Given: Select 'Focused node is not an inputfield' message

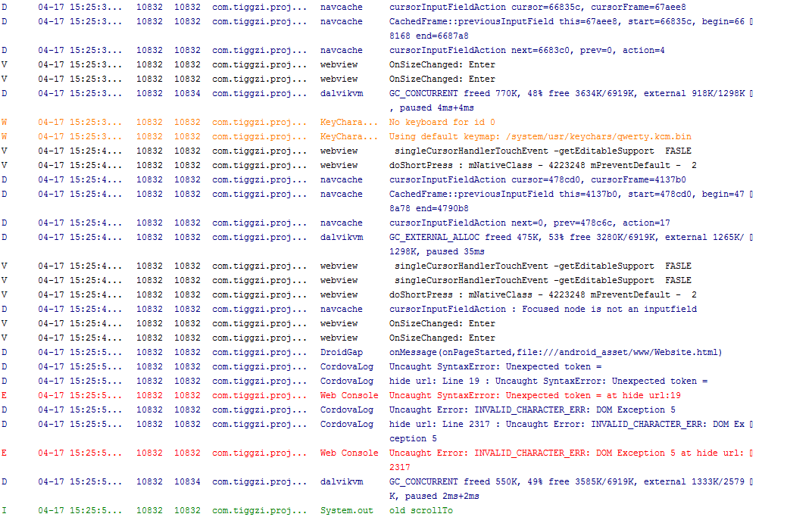Looking at the screenshot, I should coord(542,310).
